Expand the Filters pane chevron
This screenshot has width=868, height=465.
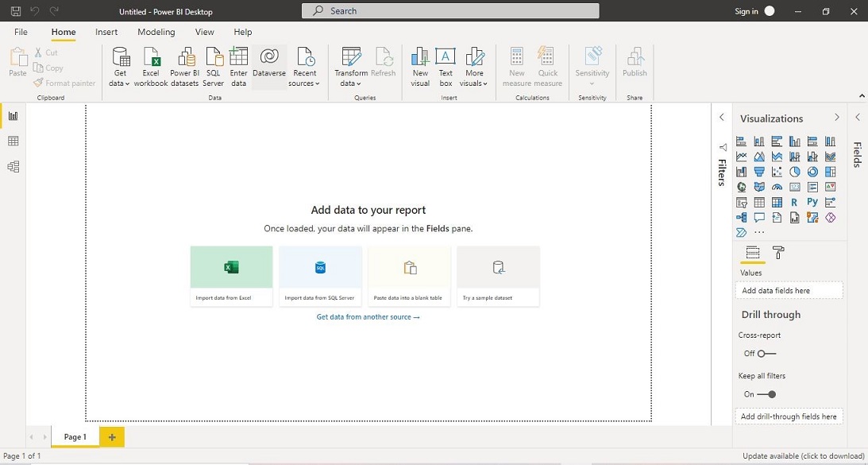coord(722,117)
